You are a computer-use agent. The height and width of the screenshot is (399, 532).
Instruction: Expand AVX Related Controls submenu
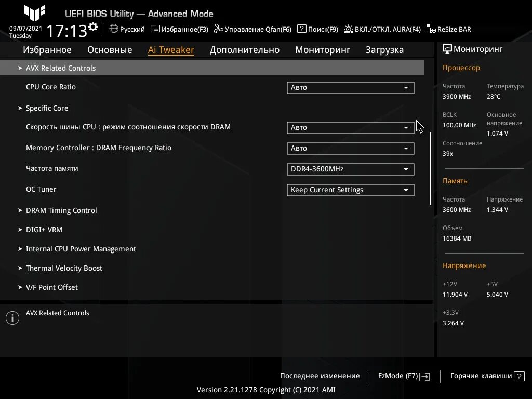point(212,68)
